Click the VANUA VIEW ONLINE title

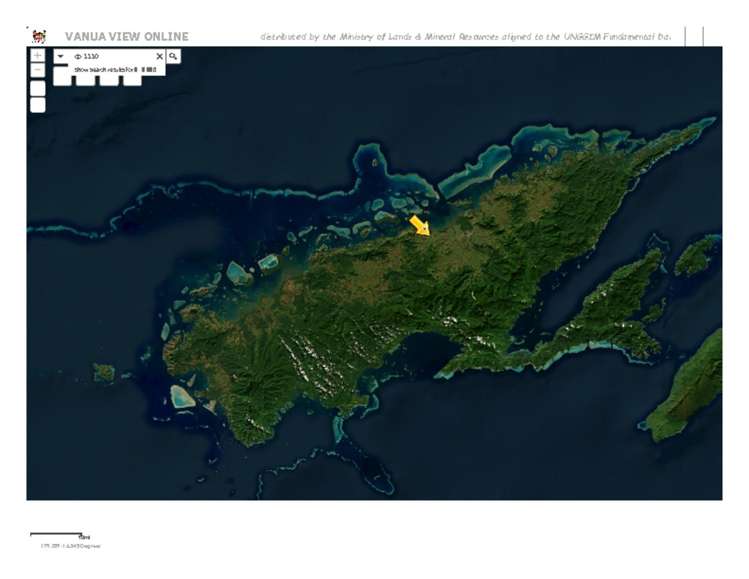pyautogui.click(x=126, y=37)
